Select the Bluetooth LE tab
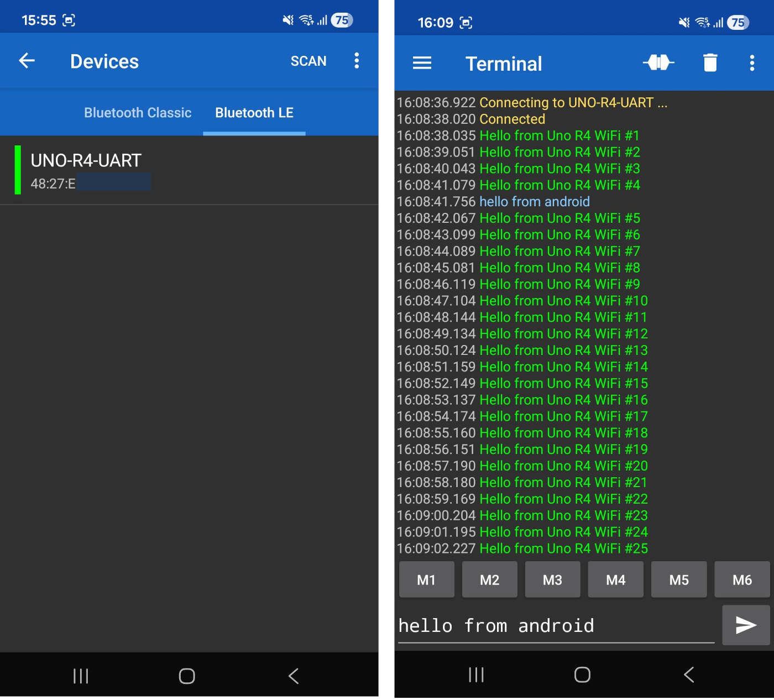The width and height of the screenshot is (774, 700). pos(254,113)
